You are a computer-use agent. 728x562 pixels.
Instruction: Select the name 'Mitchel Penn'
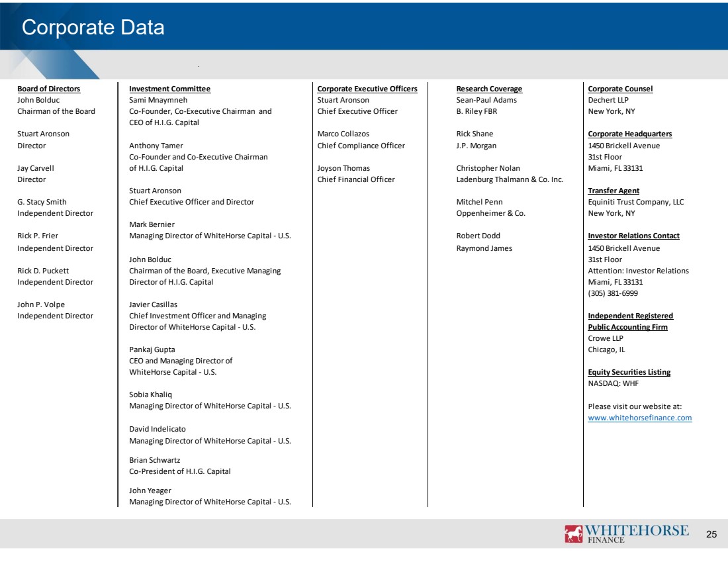click(479, 202)
